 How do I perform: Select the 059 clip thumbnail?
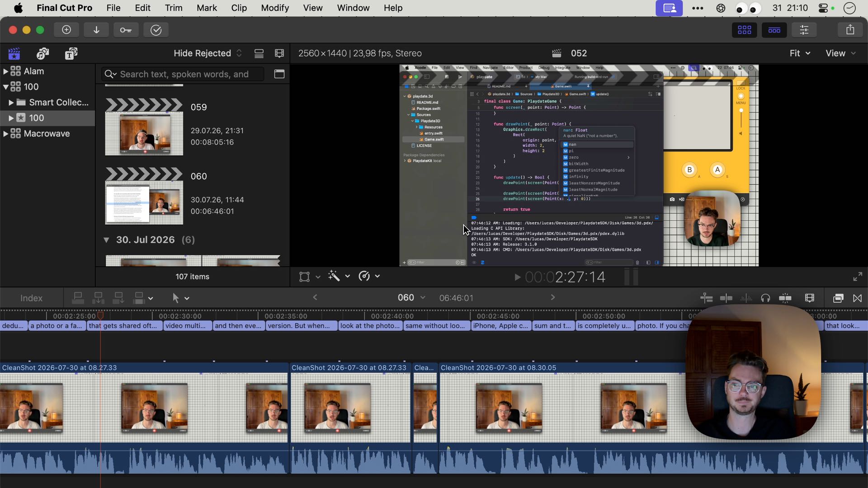point(144,127)
